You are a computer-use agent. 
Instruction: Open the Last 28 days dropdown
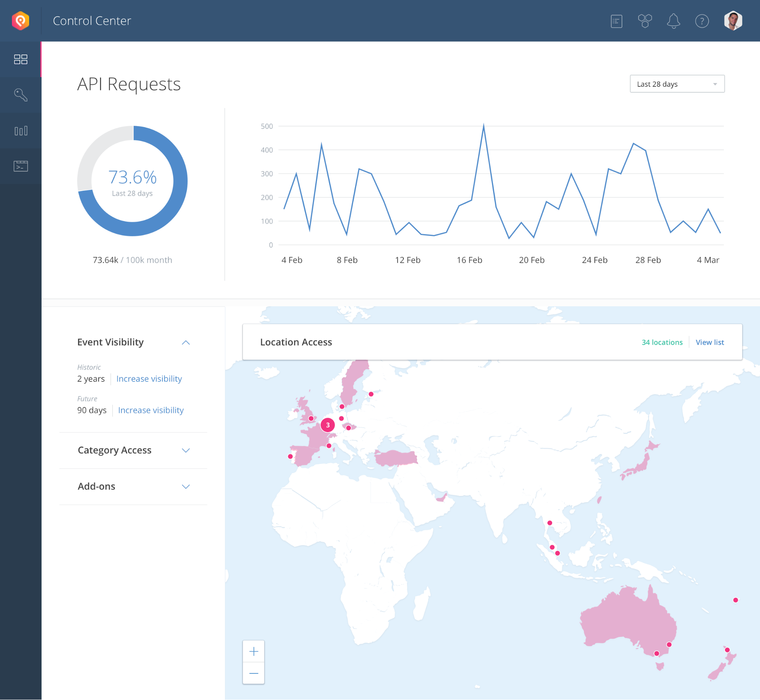pyautogui.click(x=677, y=84)
